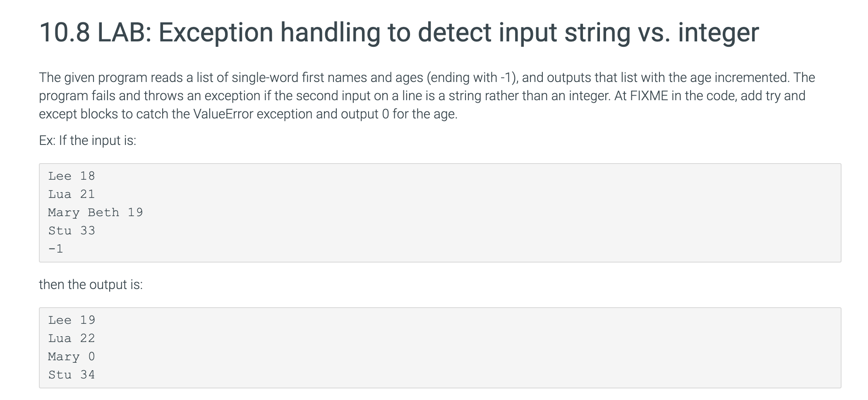Click the word ValueError in the description
The width and height of the screenshot is (868, 400).
point(223,114)
